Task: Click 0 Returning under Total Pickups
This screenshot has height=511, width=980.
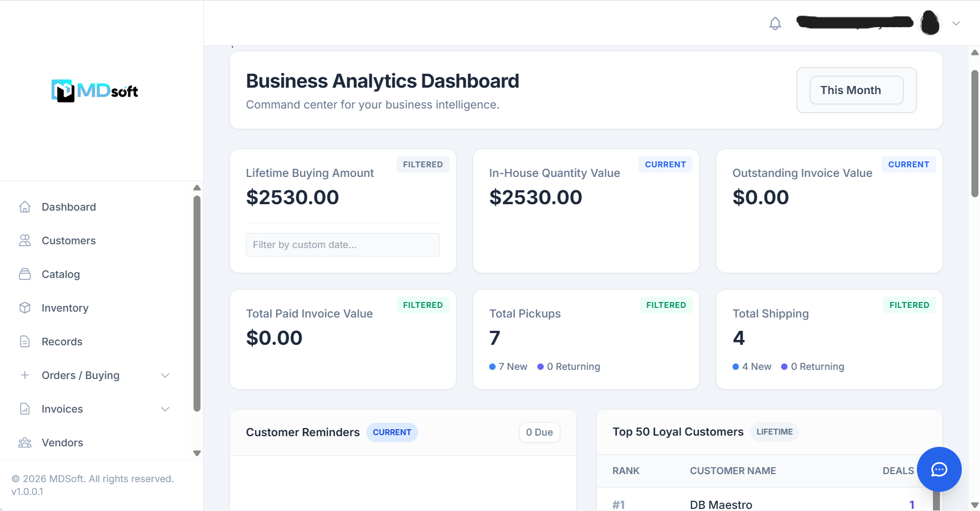Action: (x=569, y=367)
